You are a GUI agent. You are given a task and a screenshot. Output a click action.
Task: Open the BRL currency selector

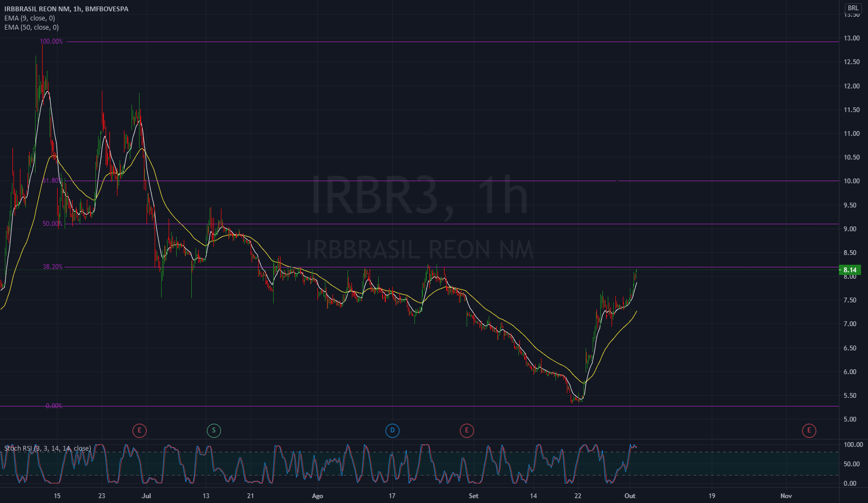853,8
